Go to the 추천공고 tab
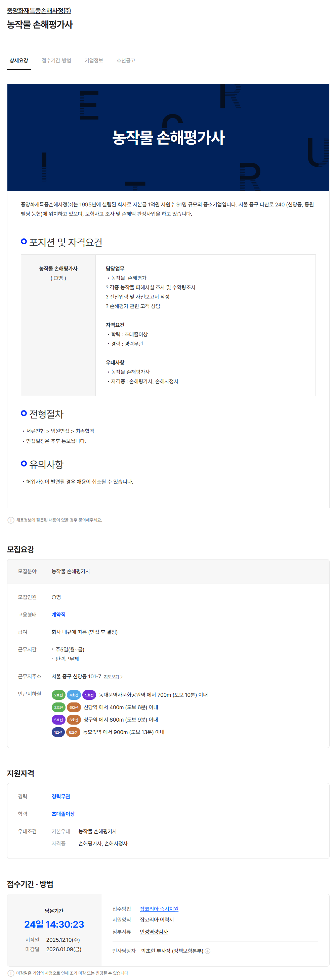The height and width of the screenshot is (980, 336). pos(126,60)
